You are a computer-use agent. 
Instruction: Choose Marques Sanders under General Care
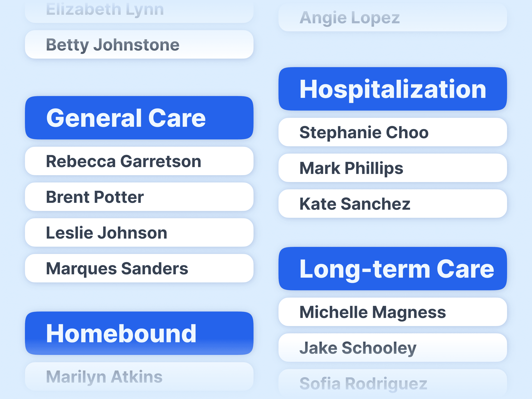pyautogui.click(x=139, y=268)
